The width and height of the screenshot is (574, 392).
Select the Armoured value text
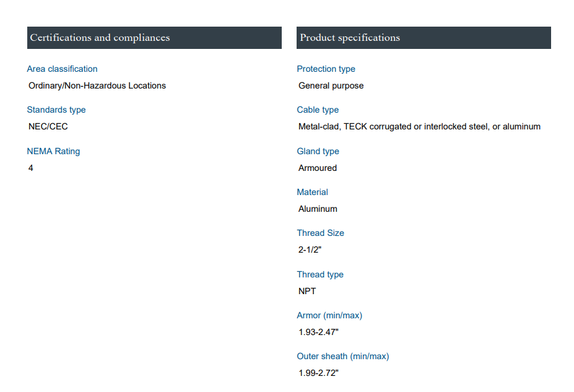318,168
